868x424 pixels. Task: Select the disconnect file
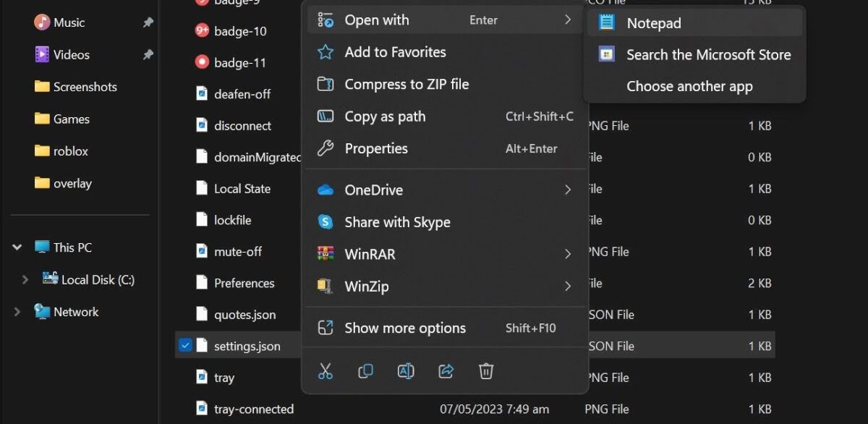pos(242,126)
